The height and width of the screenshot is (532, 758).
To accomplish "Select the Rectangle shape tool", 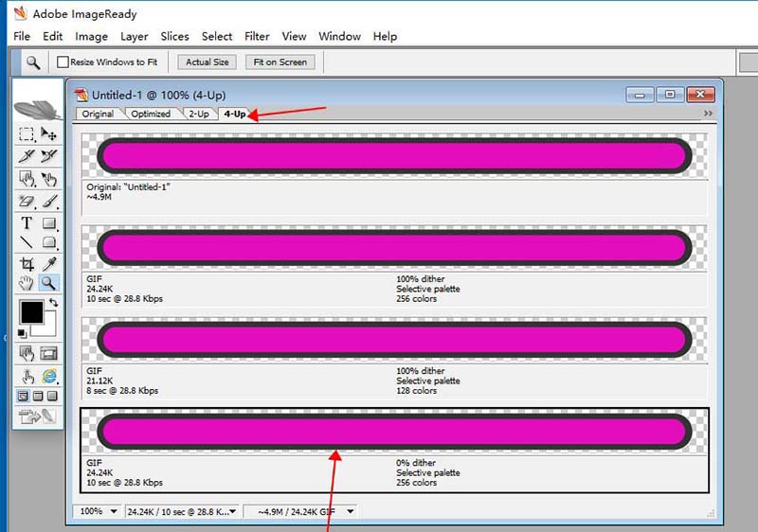I will point(48,223).
